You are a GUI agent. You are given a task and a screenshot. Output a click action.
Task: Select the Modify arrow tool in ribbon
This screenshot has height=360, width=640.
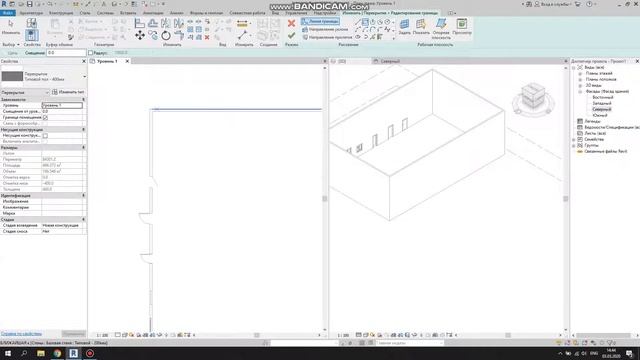point(10,27)
